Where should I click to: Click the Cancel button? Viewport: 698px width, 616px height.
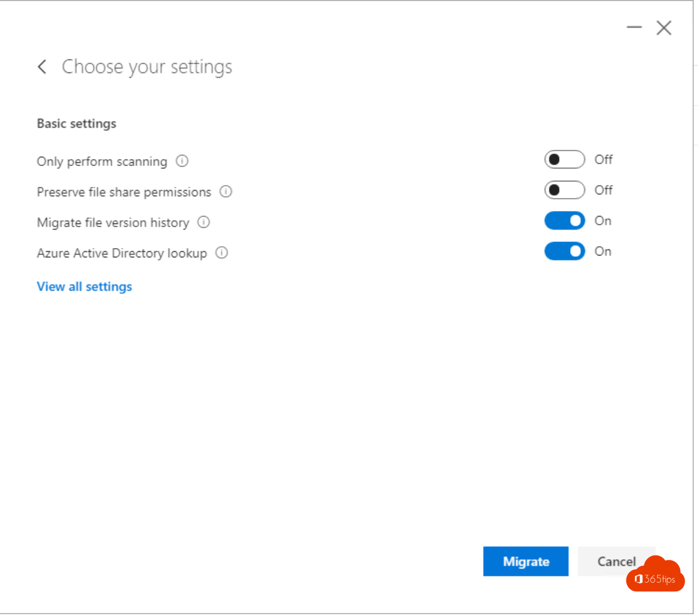(x=616, y=561)
